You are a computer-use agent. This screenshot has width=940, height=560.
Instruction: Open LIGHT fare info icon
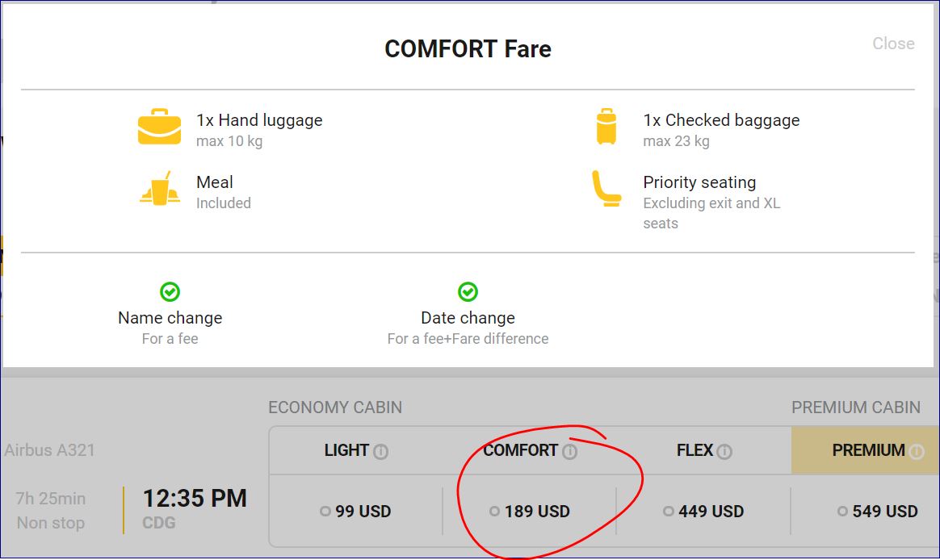[380, 452]
